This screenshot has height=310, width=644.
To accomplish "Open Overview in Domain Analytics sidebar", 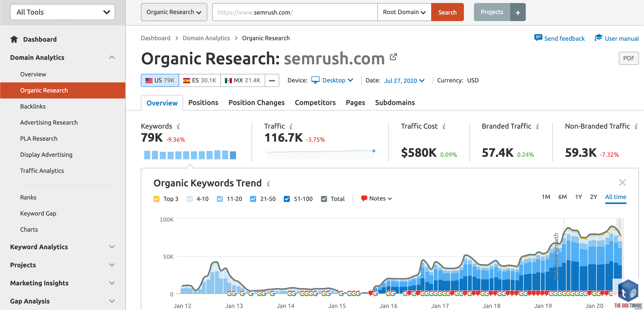I will tap(33, 74).
